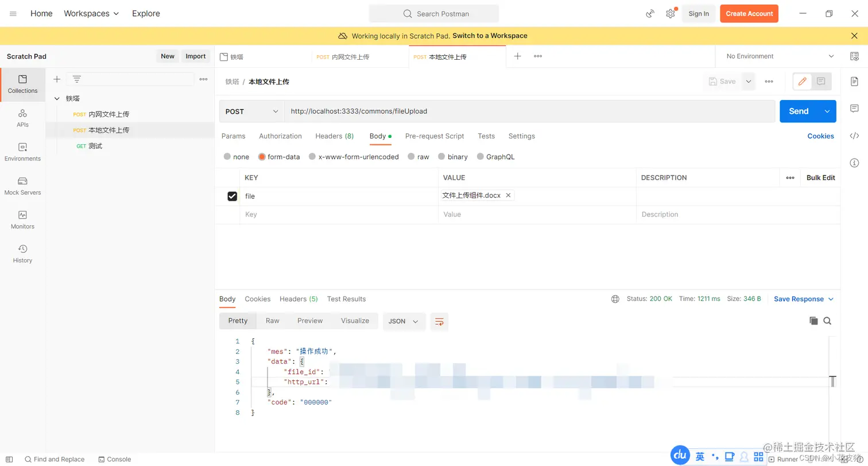The width and height of the screenshot is (868, 466).
Task: Open the Save options dropdown arrow
Action: [x=749, y=82]
